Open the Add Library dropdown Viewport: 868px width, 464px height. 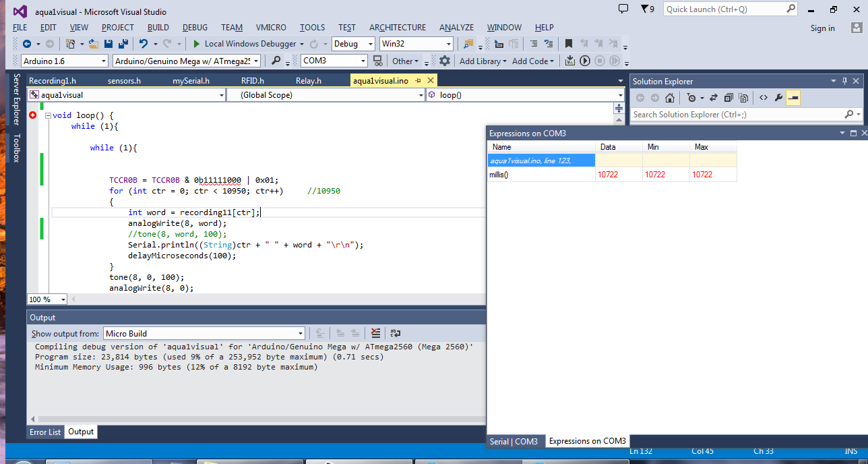coord(483,61)
